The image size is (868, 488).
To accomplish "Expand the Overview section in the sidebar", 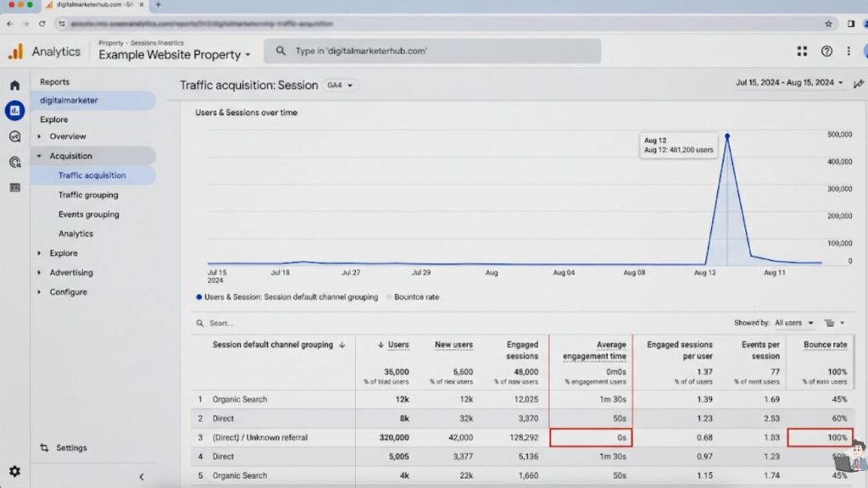I will click(x=39, y=136).
